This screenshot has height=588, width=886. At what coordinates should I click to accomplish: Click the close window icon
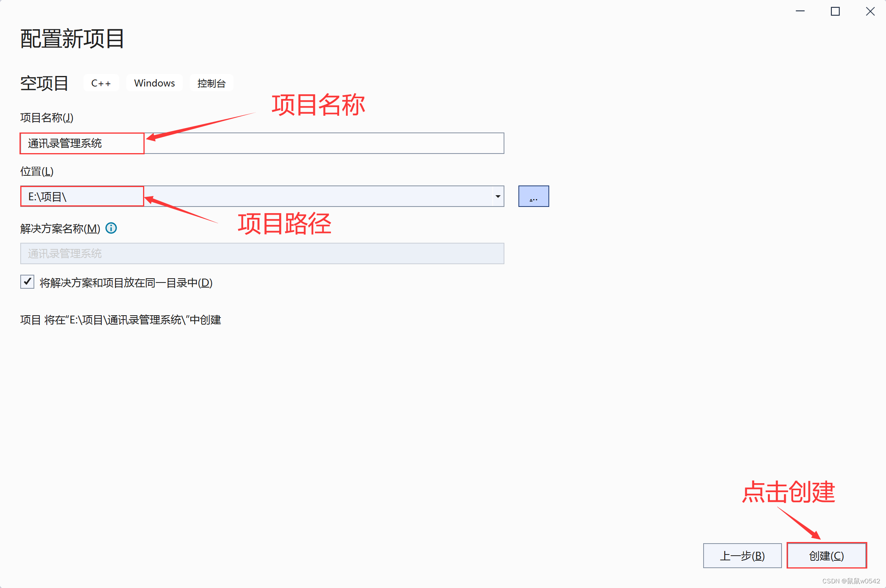870,10
